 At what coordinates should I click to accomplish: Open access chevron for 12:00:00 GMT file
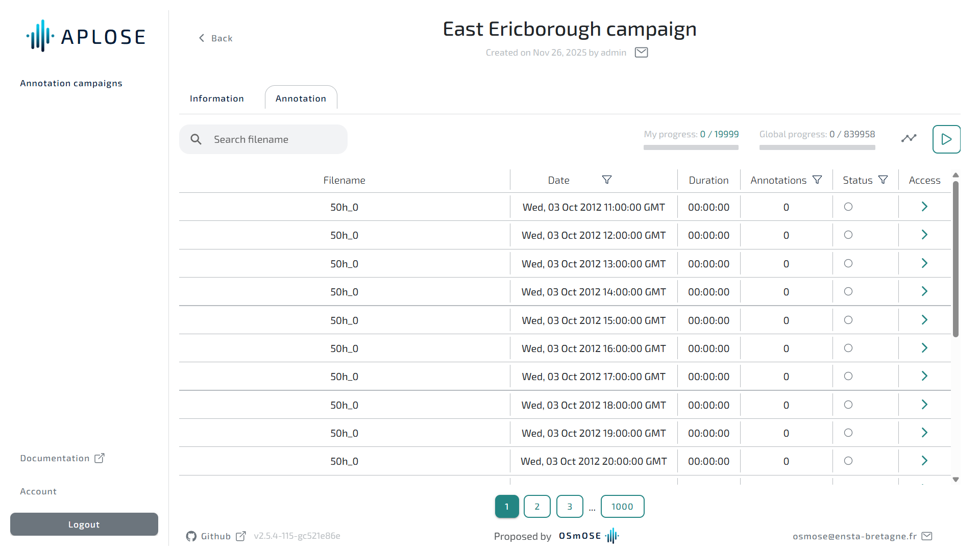pyautogui.click(x=924, y=235)
